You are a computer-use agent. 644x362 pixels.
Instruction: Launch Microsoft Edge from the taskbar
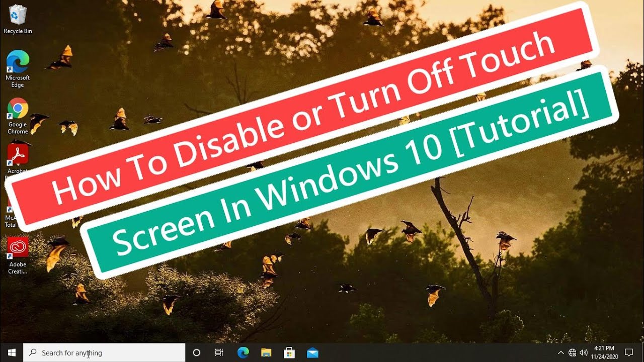click(x=243, y=352)
